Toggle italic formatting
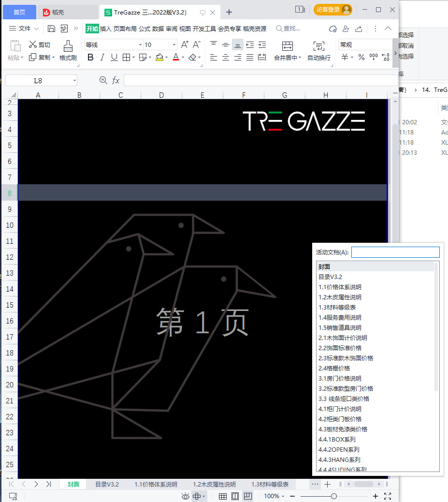The image size is (448, 502). pyautogui.click(x=102, y=57)
